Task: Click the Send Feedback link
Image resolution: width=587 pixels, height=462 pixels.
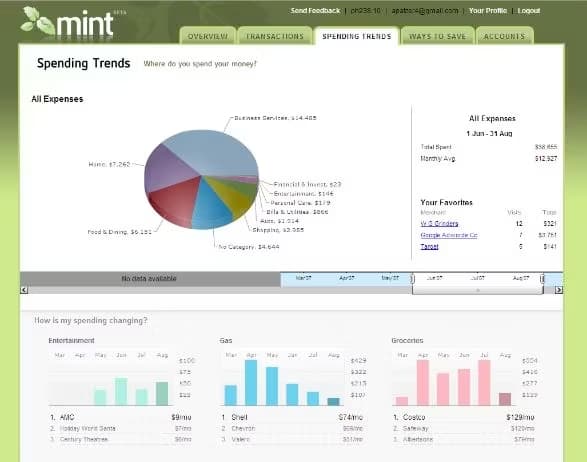Action: pos(315,10)
